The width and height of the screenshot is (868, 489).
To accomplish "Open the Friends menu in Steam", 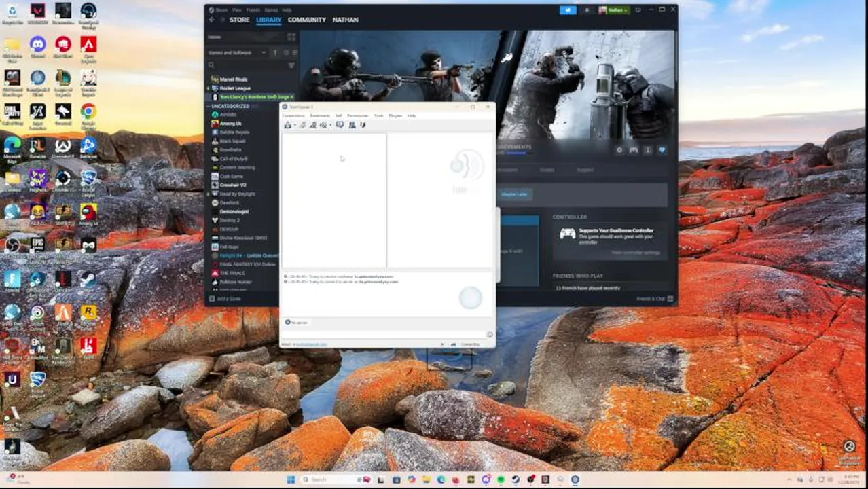I will click(x=253, y=10).
